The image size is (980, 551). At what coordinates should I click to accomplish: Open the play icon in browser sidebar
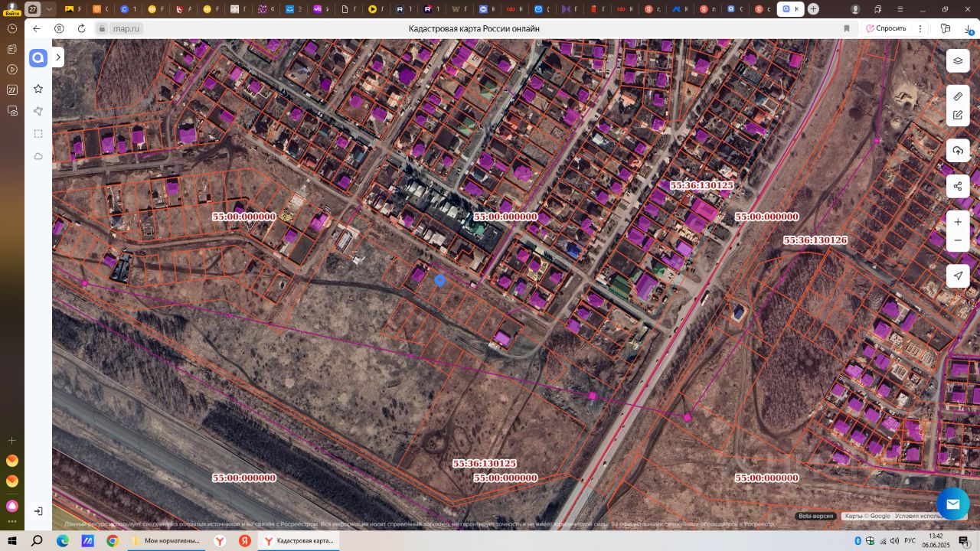coord(11,69)
